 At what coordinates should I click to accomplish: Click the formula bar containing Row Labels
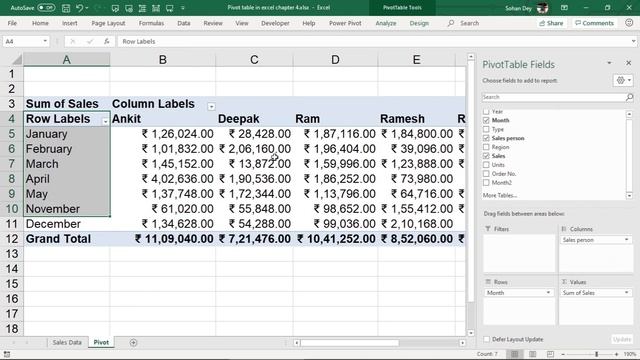point(373,41)
